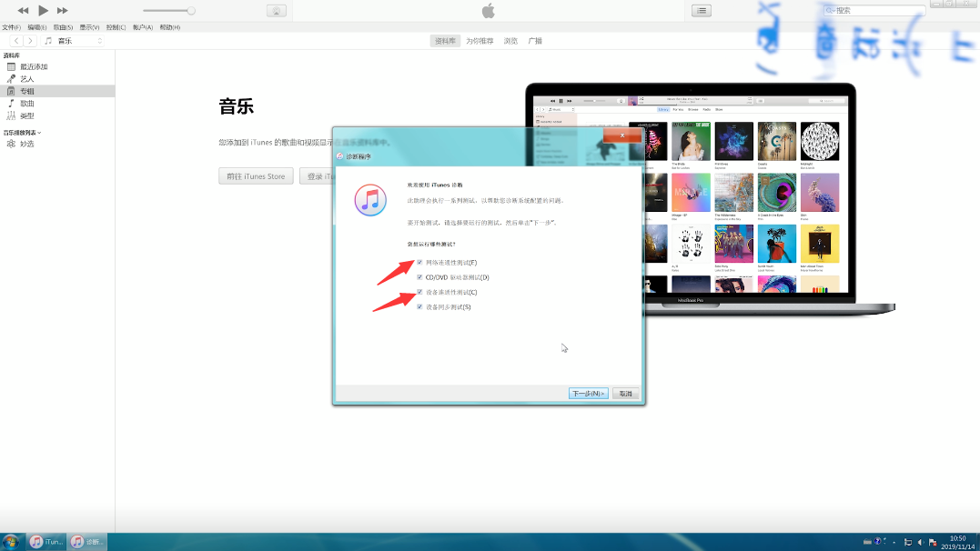The width and height of the screenshot is (980, 551).
Task: Click the tray keyboard input icon
Action: (867, 542)
